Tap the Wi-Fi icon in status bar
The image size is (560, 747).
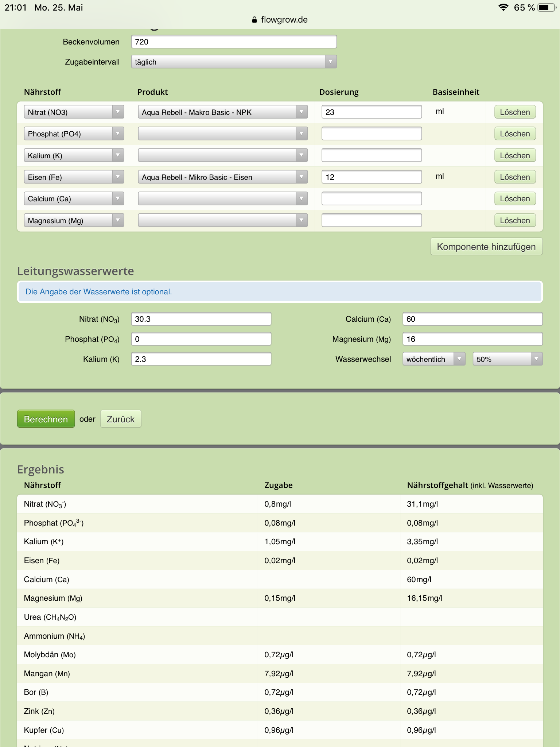(503, 7)
